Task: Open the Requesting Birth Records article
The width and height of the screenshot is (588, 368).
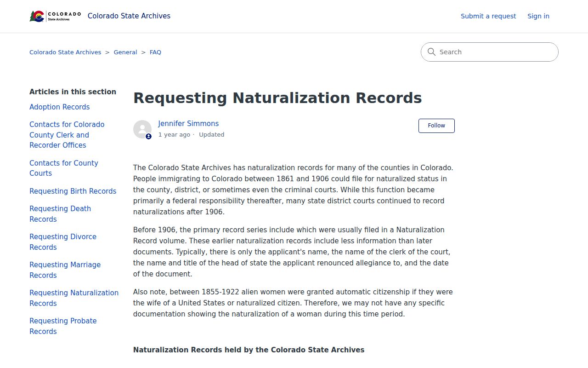Action: click(73, 191)
